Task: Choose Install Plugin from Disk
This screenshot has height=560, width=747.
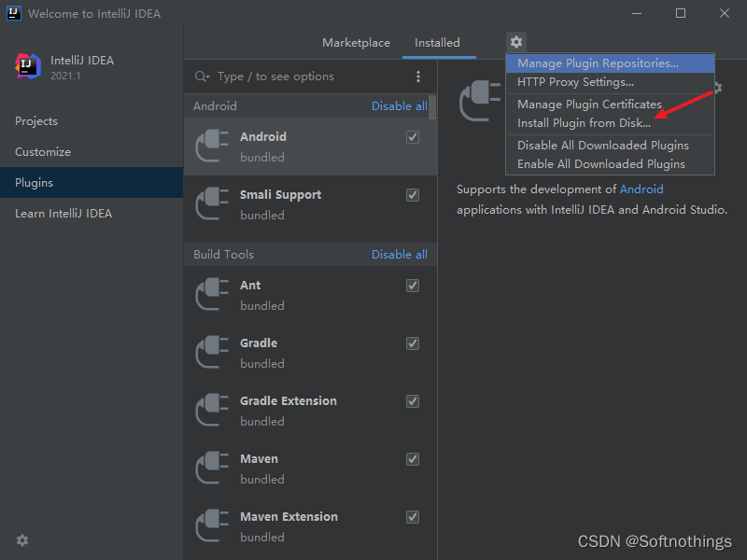Action: (610, 123)
